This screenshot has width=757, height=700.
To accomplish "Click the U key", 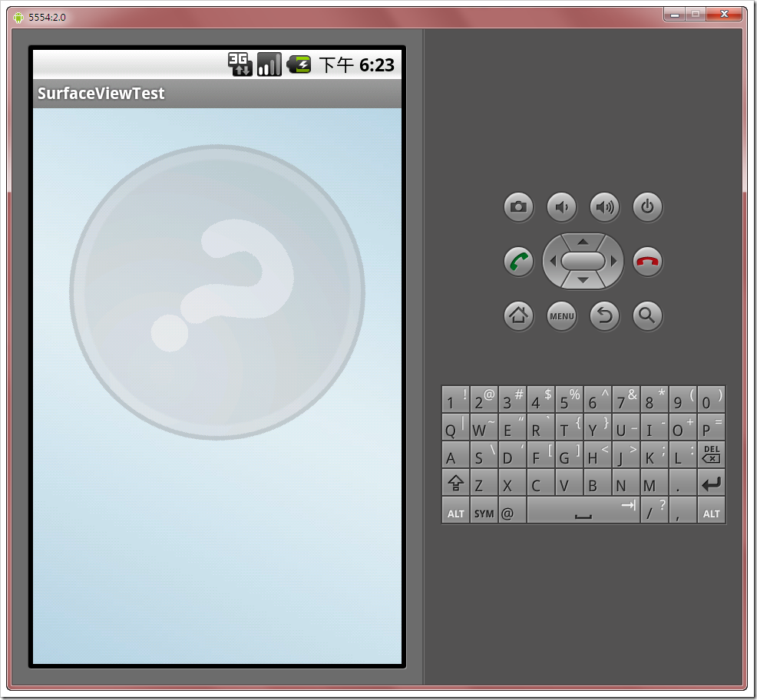I will point(626,427).
